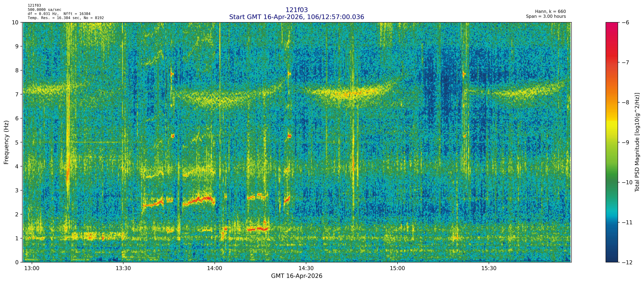Click the 13:00 x-axis tick label
644x283 pixels.
click(x=32, y=269)
